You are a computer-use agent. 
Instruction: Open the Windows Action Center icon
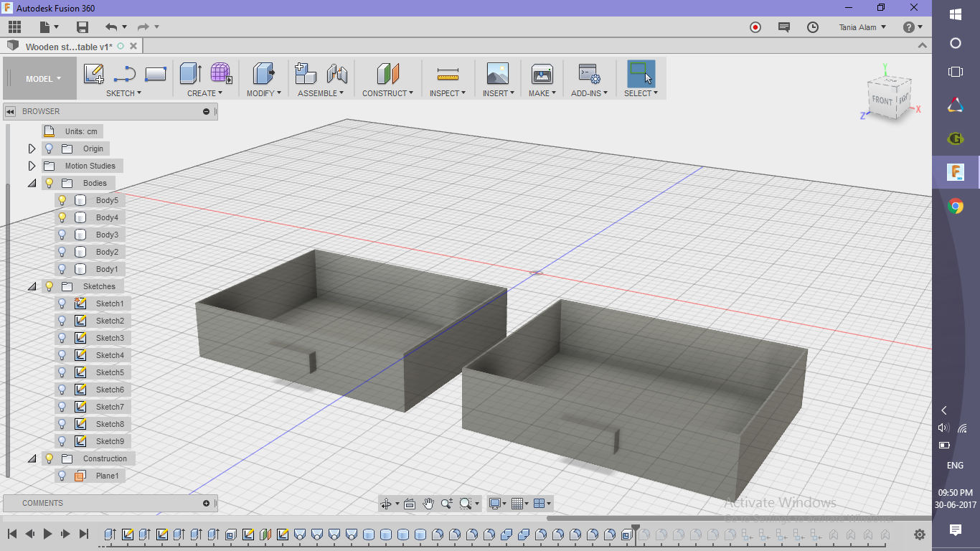956,529
